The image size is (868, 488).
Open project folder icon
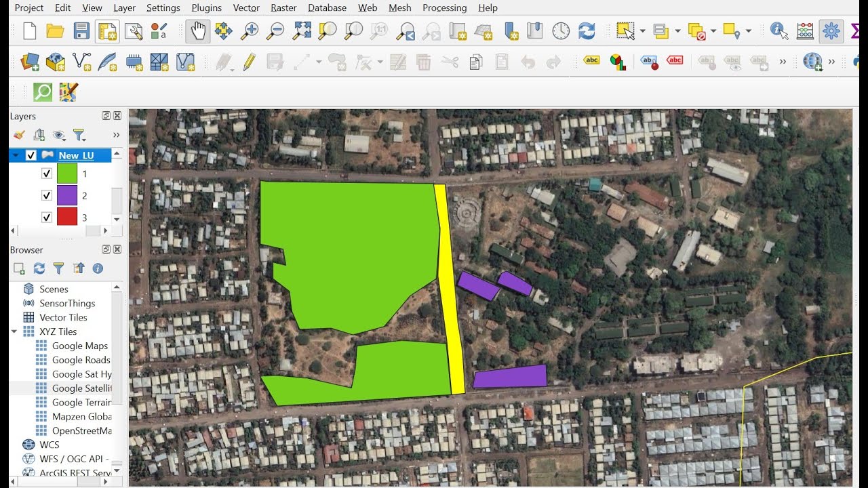tap(55, 31)
